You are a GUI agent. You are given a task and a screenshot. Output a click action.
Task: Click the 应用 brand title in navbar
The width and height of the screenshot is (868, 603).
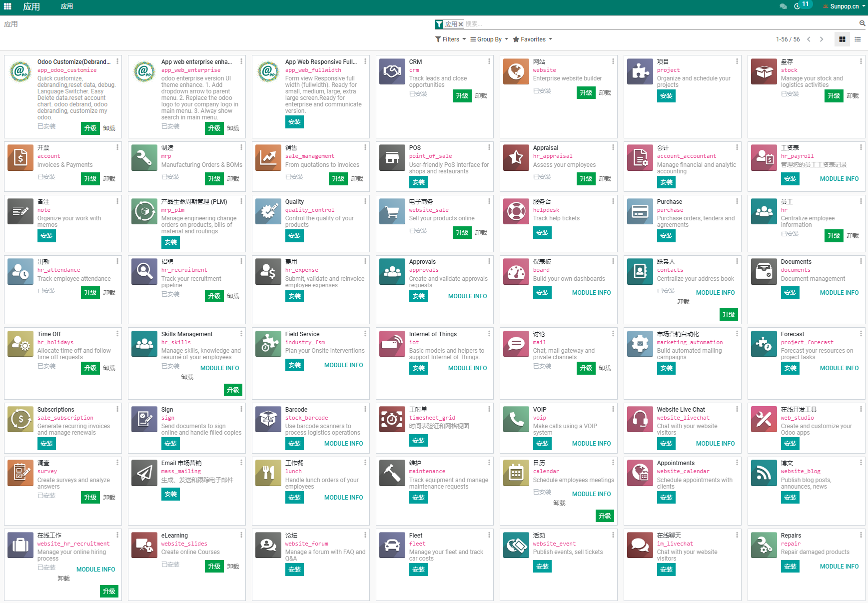[31, 6]
